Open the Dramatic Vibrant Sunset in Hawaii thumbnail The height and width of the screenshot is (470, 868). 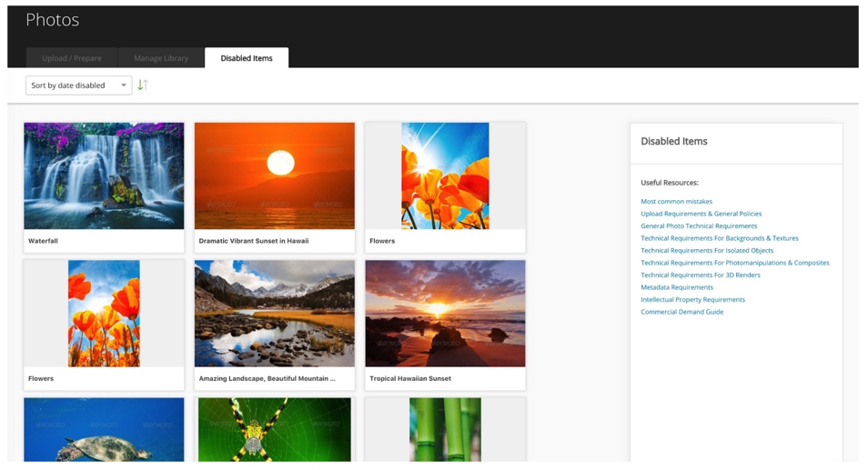click(275, 175)
